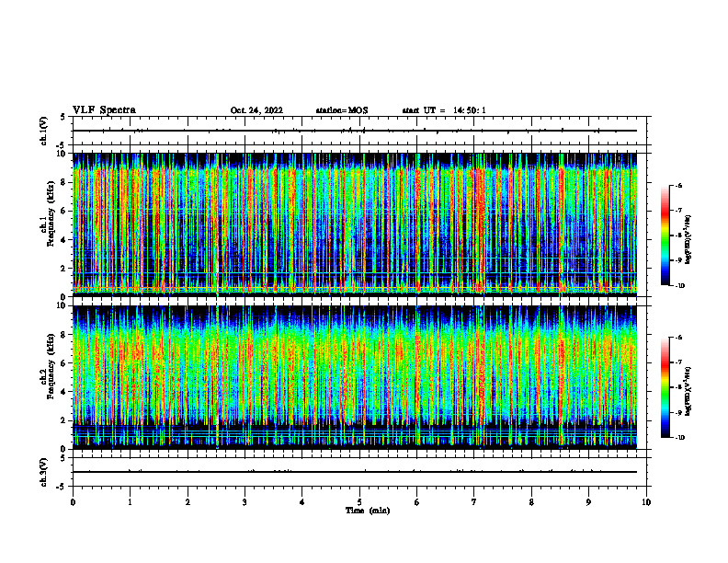
Task: Click the ch.1 spectrogram panel
Action: click(355, 224)
